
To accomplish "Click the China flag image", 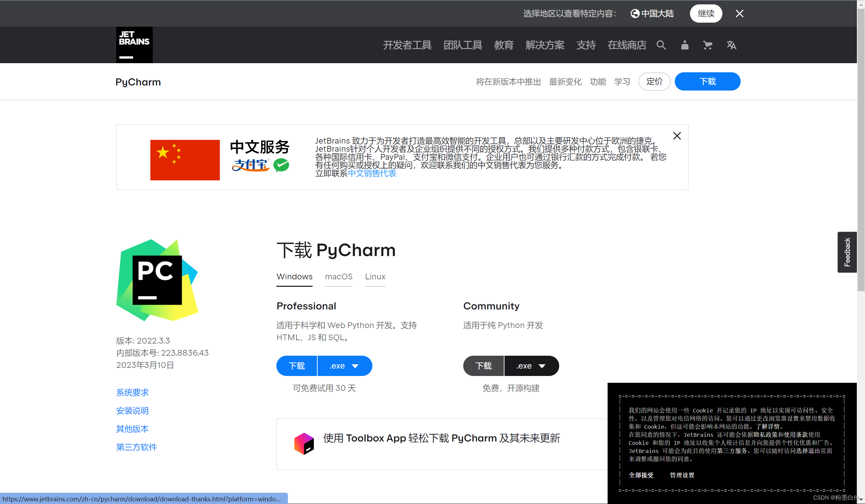I will [x=185, y=160].
